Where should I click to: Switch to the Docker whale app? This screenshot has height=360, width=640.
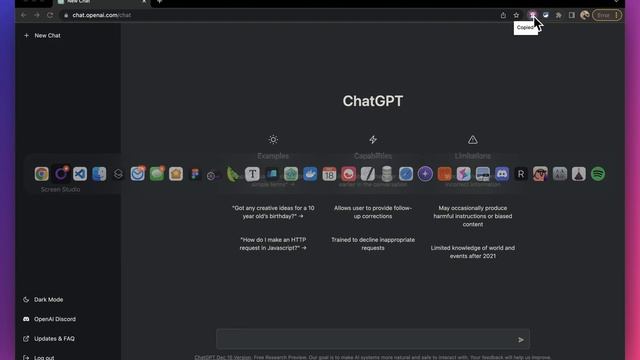310,174
